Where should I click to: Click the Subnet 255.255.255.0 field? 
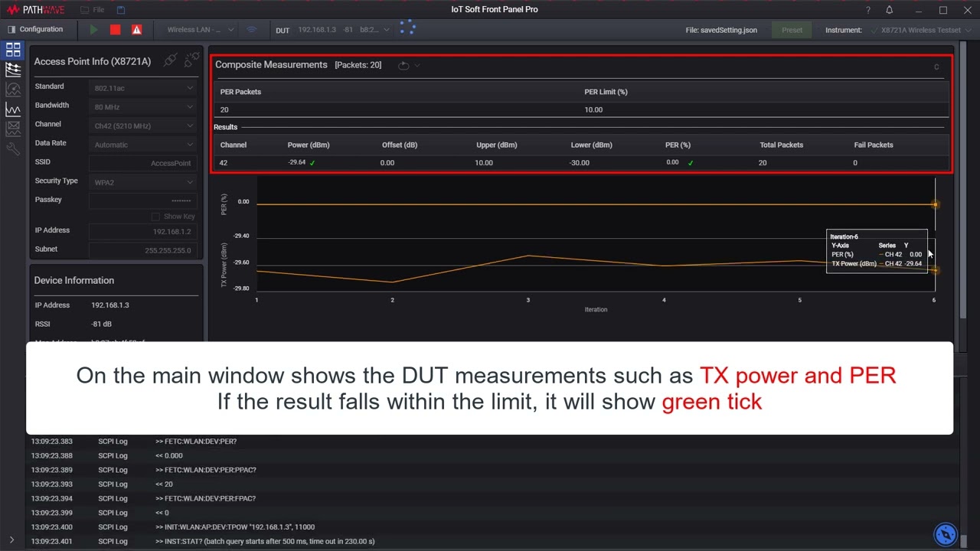(142, 250)
